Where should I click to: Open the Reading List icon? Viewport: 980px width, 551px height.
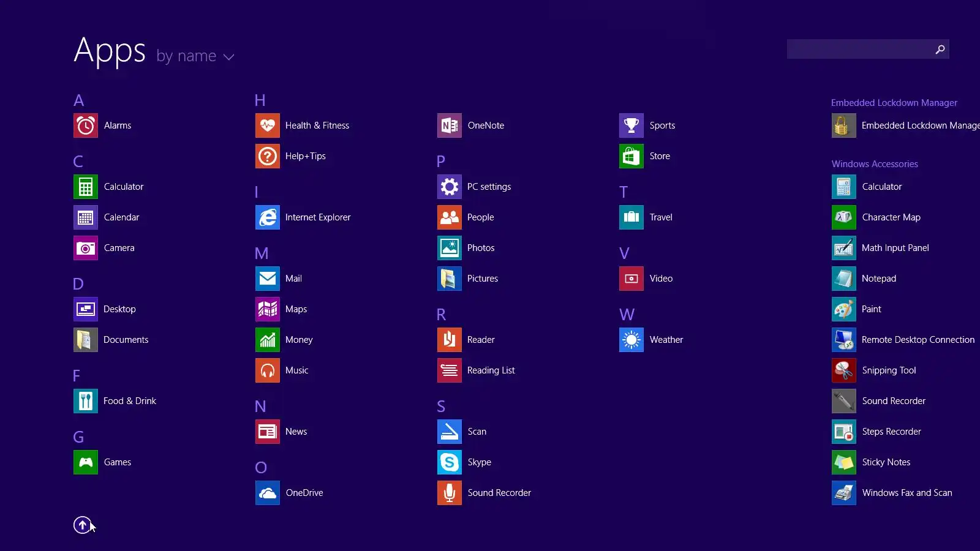450,370
